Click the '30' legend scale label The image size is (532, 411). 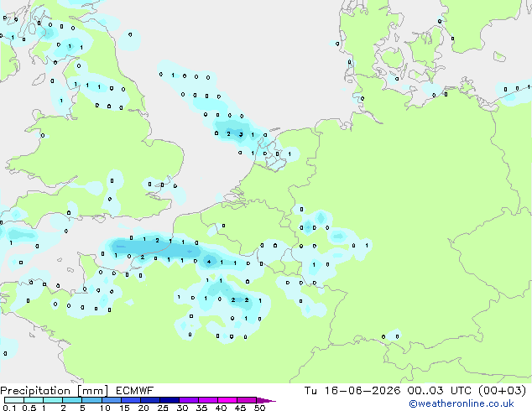[x=182, y=408]
